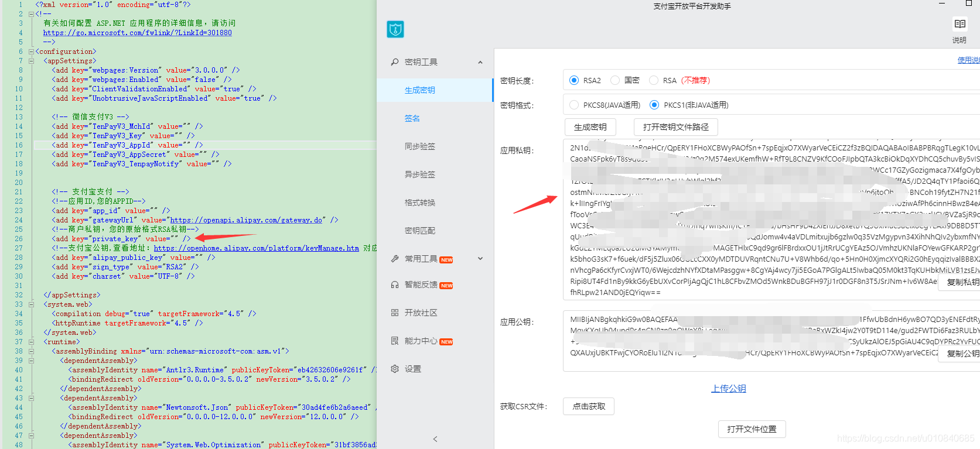Collapse the assemblyBinding node in the code editor
The height and width of the screenshot is (449, 980).
[31, 351]
